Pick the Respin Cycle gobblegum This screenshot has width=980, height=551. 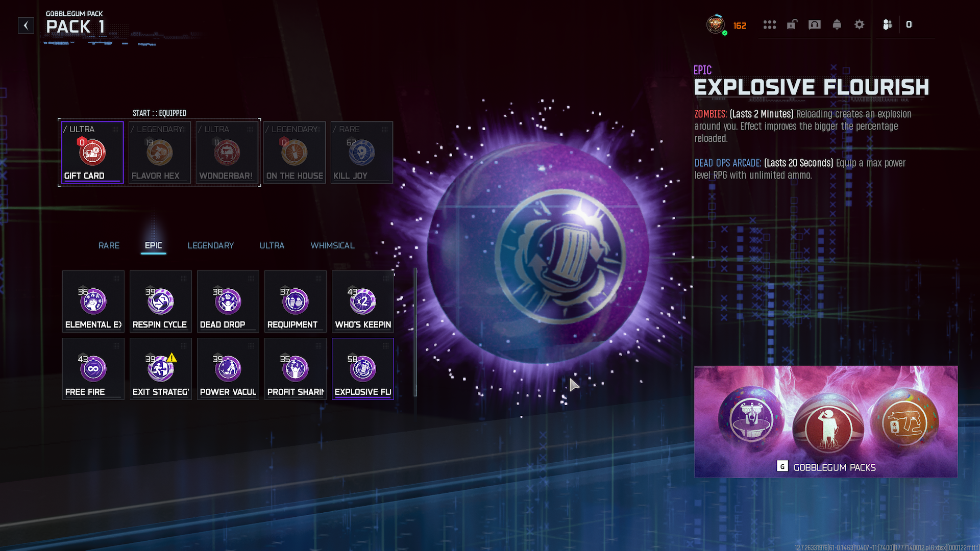[161, 302]
